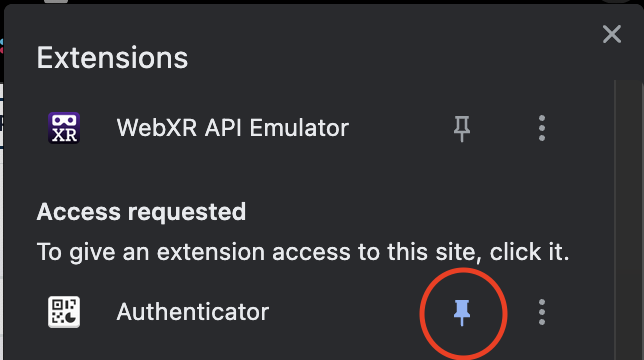Toggle the grey outline pushpin beside WebXR
The image size is (644, 360).
click(x=462, y=128)
